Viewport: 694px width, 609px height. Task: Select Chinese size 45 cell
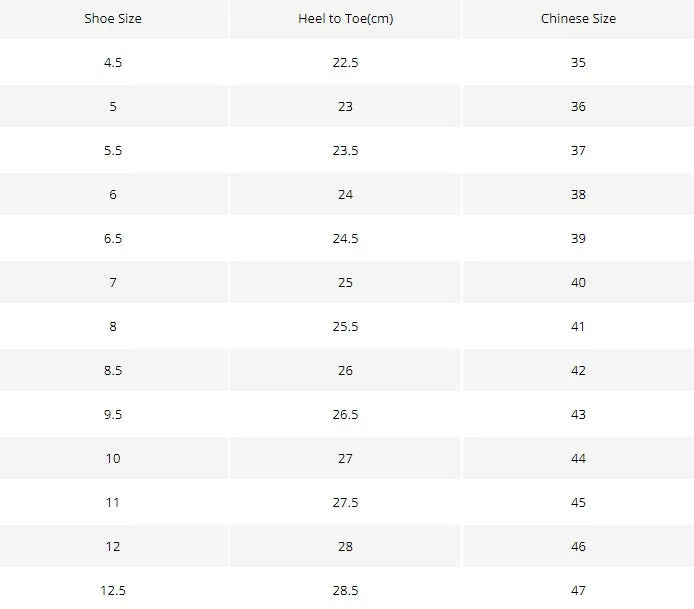click(x=578, y=503)
